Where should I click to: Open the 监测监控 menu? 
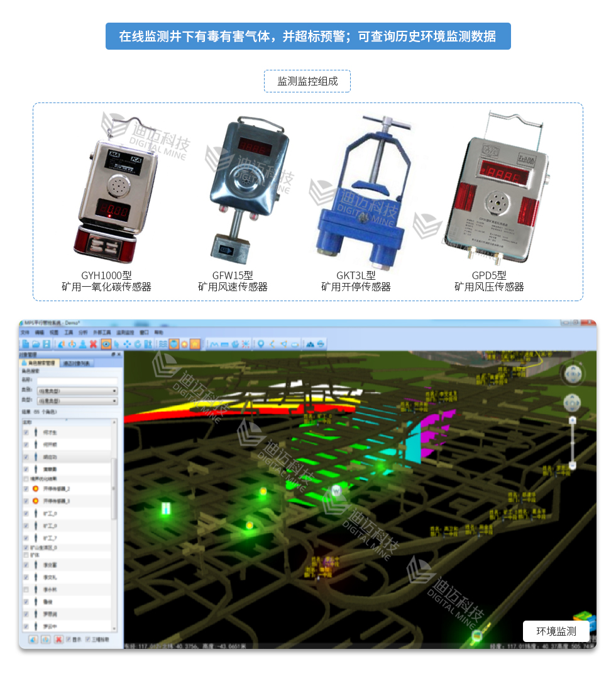[126, 332]
